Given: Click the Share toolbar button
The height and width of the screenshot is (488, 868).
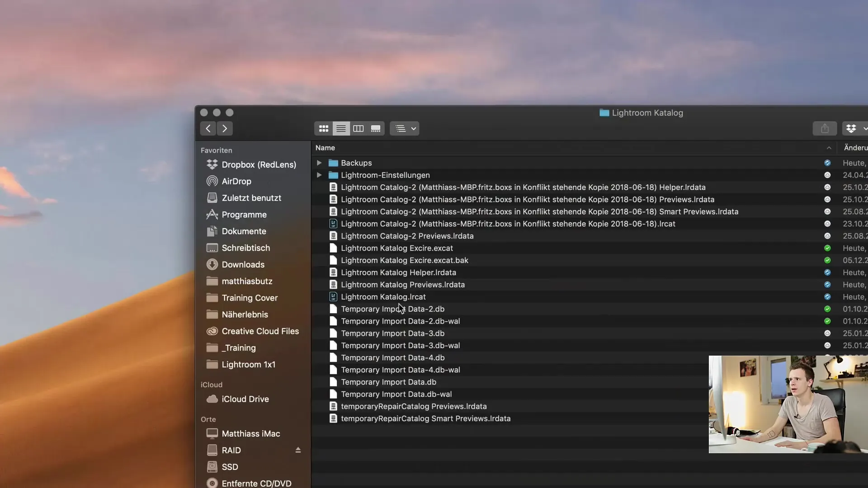Looking at the screenshot, I should coord(825,129).
